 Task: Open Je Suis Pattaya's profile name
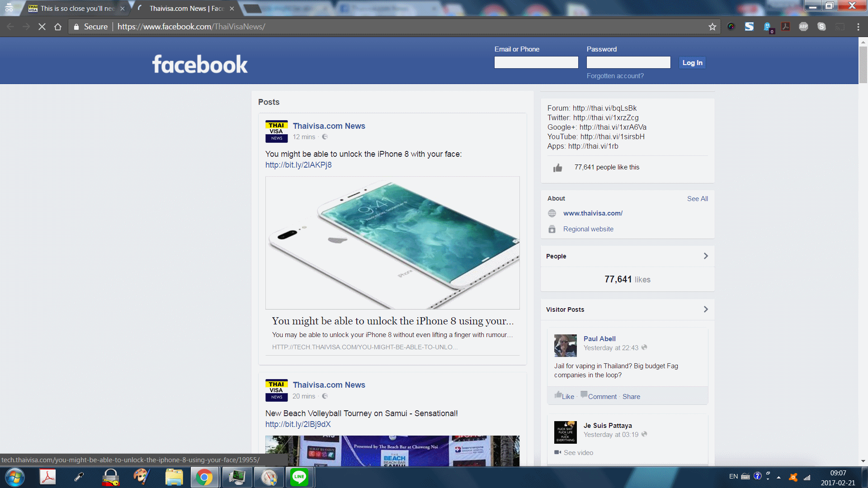point(608,426)
